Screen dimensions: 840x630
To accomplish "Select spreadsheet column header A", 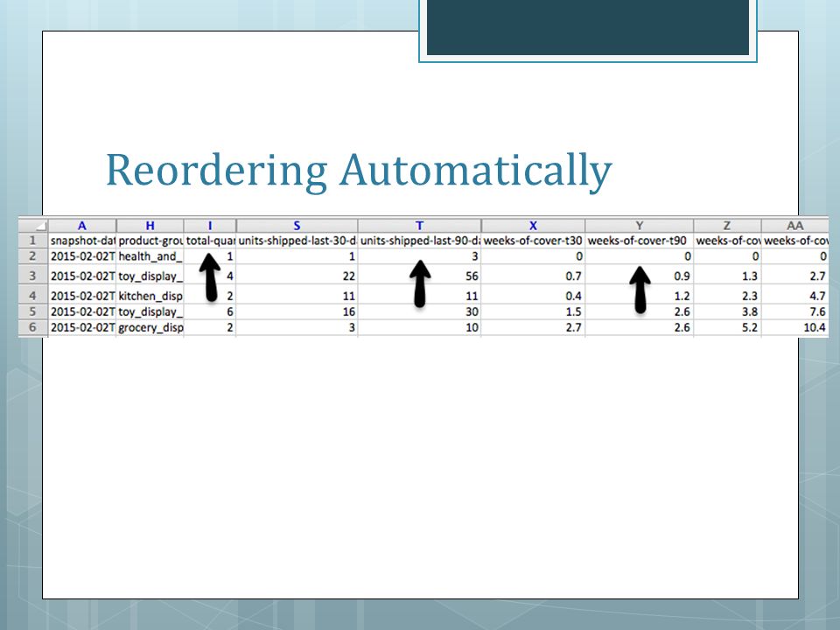I will click(x=82, y=226).
